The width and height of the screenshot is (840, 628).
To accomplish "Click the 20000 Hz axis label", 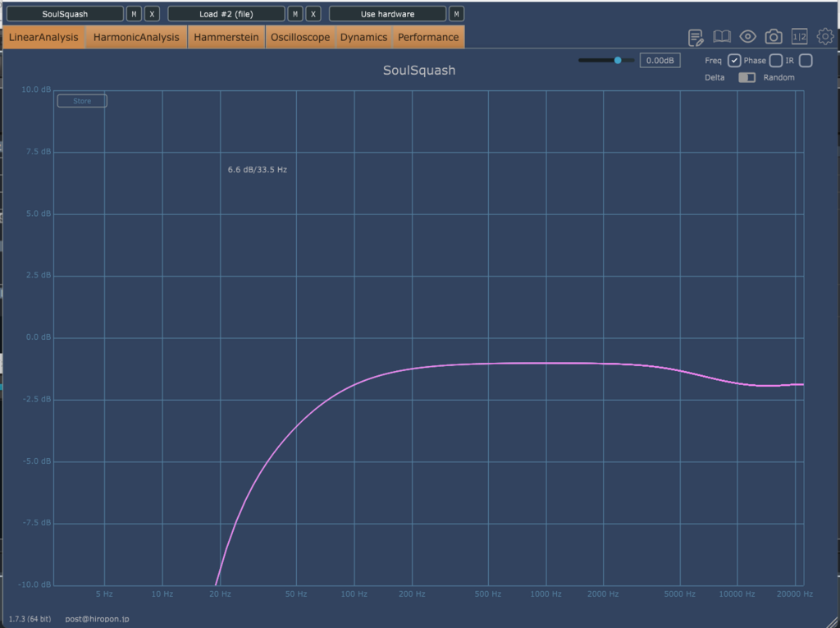I will pyautogui.click(x=795, y=594).
